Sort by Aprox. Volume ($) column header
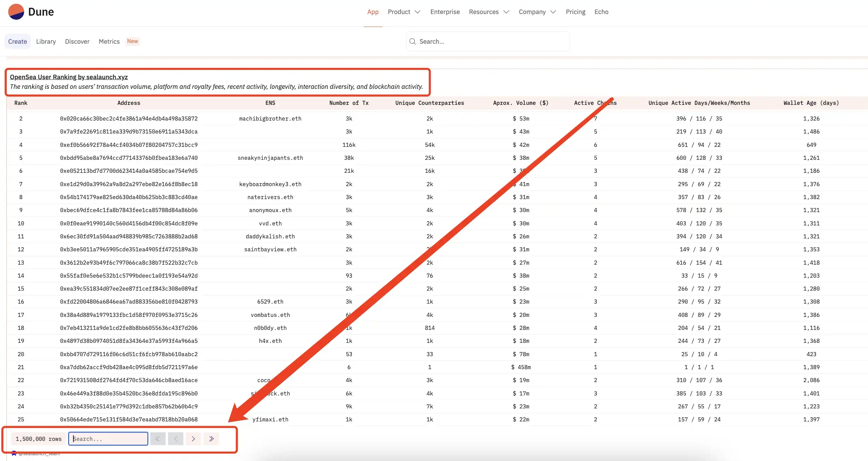This screenshot has height=461, width=868. [520, 103]
